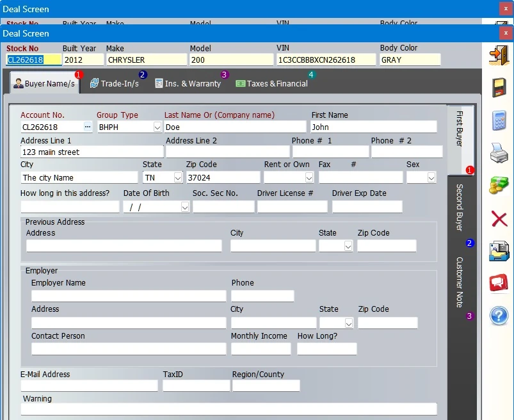Open the Sex dropdown
This screenshot has height=420, width=514.
pyautogui.click(x=431, y=178)
